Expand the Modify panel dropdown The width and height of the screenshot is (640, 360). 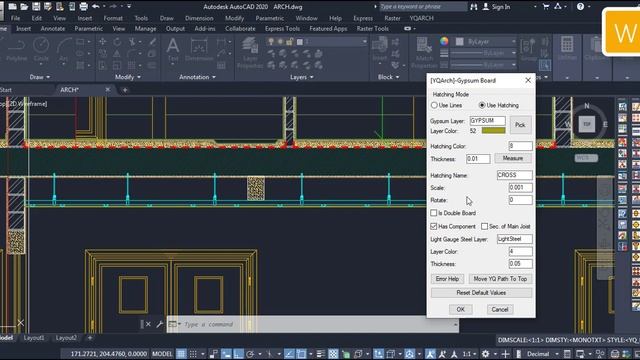click(128, 77)
